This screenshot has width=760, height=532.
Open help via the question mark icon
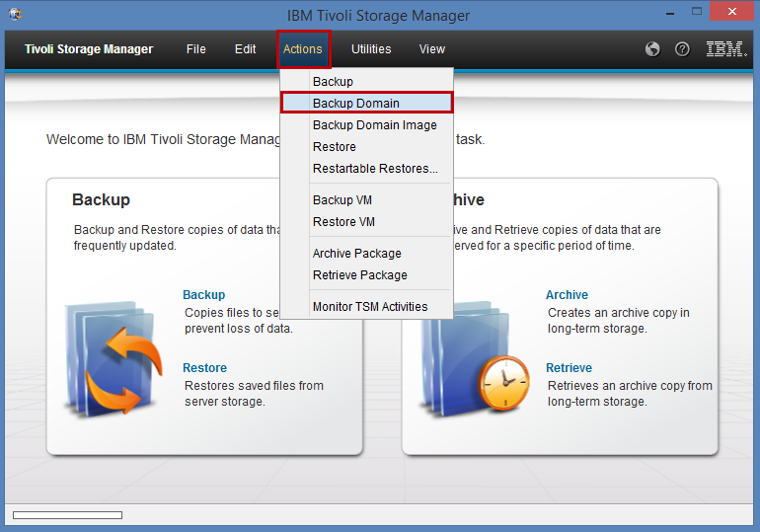pyautogui.click(x=682, y=49)
